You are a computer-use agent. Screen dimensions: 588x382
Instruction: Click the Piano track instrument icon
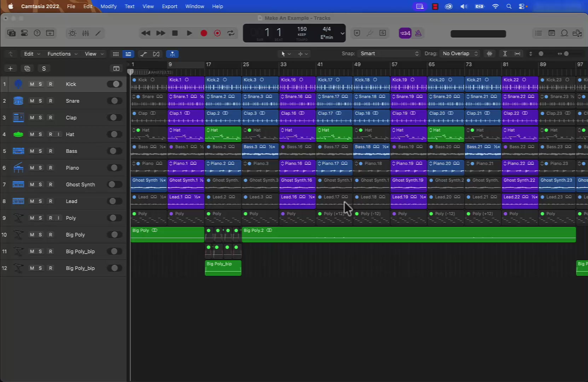coord(18,168)
